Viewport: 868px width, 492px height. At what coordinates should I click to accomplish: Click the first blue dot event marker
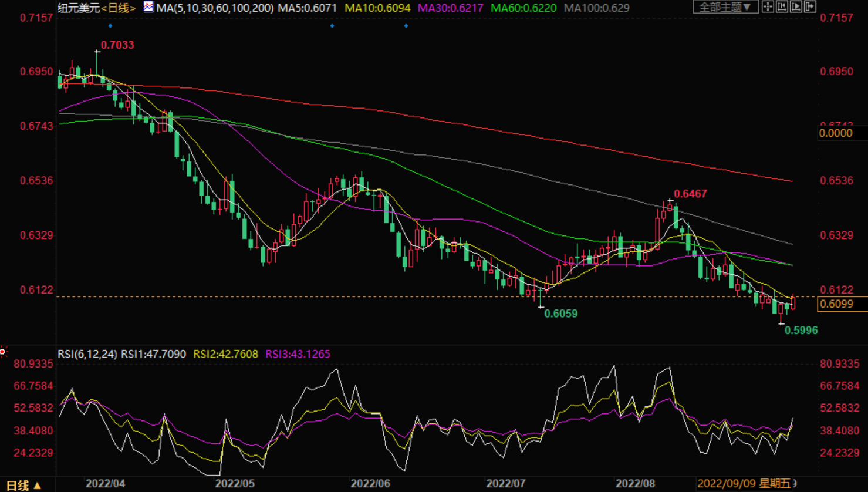[110, 26]
